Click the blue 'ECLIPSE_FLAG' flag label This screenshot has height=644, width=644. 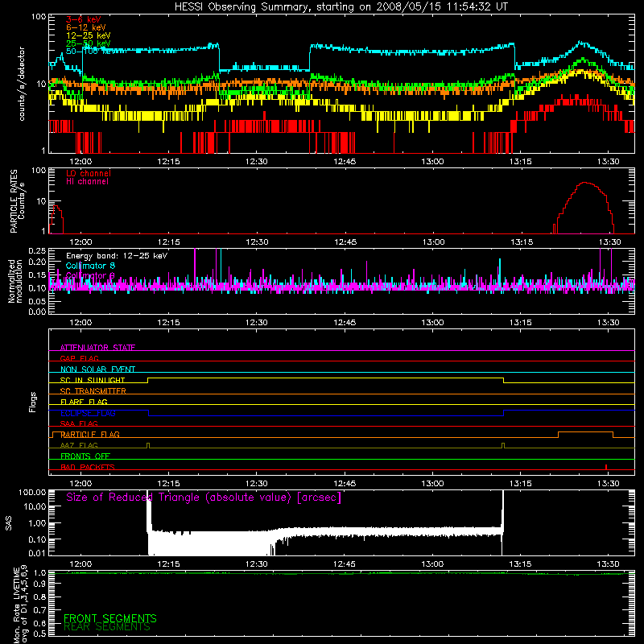[x=88, y=413]
